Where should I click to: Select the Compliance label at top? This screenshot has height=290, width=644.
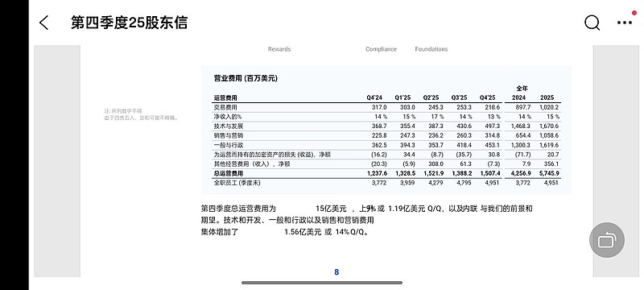click(381, 49)
